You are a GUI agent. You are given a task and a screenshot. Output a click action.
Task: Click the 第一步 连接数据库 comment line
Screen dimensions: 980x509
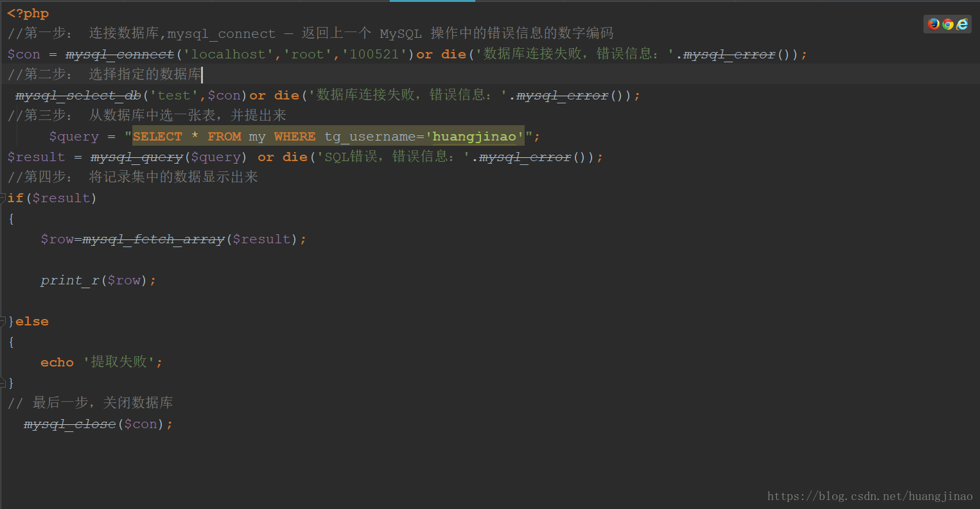tap(310, 33)
